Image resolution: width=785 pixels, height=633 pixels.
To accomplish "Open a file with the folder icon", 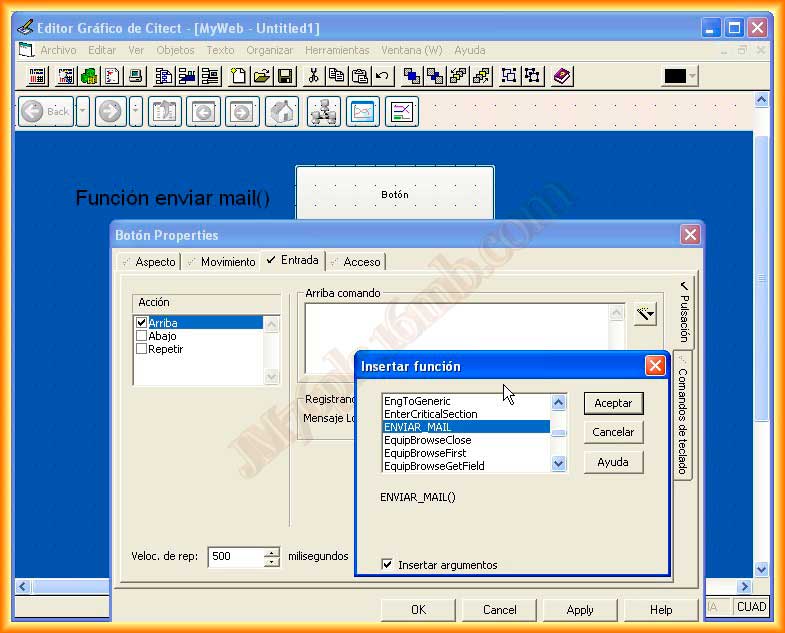I will (261, 76).
